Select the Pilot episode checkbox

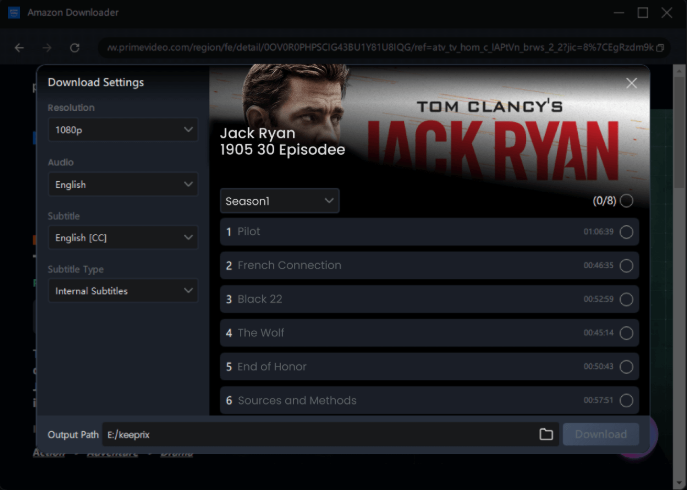pos(626,232)
